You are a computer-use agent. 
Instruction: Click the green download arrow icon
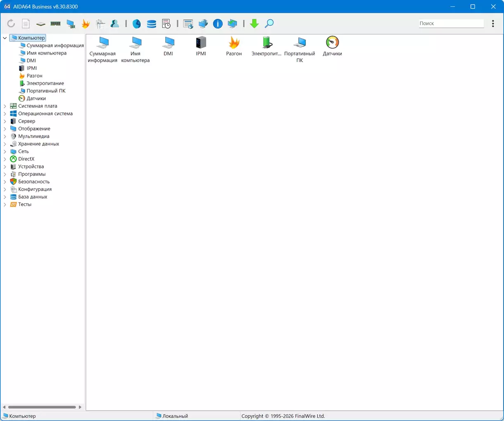click(254, 24)
